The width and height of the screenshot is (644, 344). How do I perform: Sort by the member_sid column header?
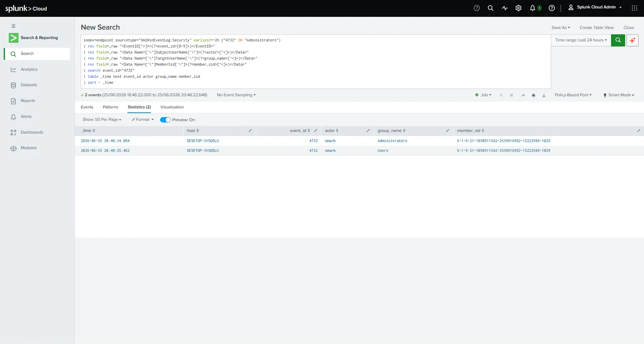pyautogui.click(x=471, y=131)
